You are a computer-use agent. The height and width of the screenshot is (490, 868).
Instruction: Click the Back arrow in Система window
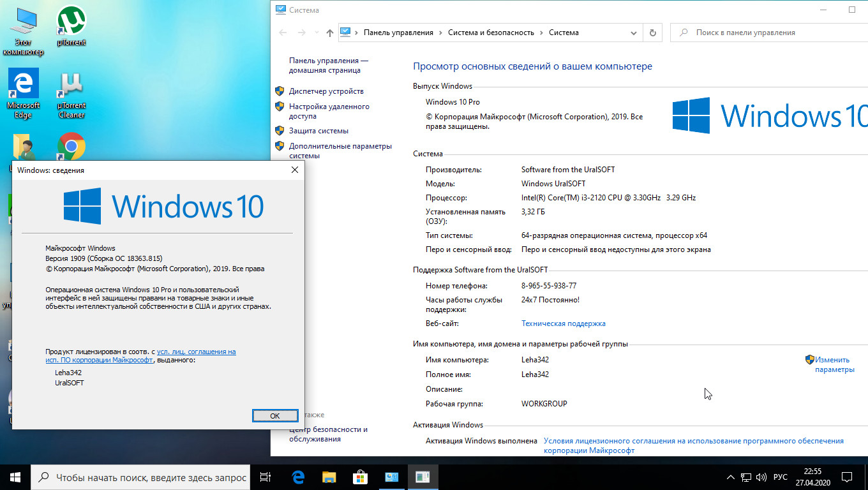(x=283, y=33)
